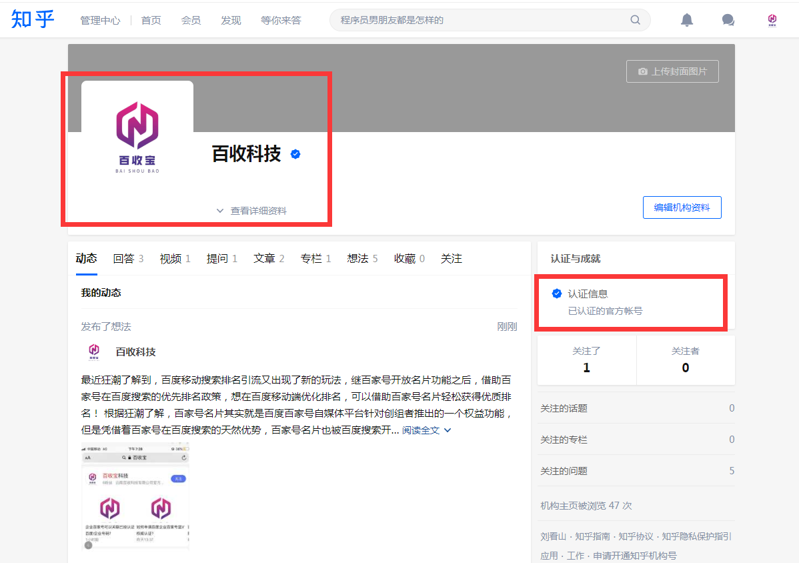Viewport: 799px width, 563px height.
Task: Click the user avatar in top bar
Action: pyautogui.click(x=772, y=20)
